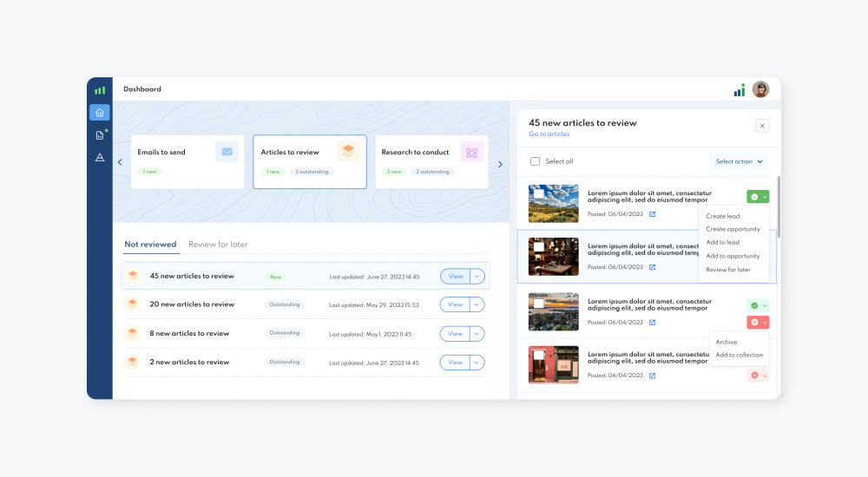Open the documents icon with green dot in sidebar
Screen dimensions: 868x477
tap(100, 135)
